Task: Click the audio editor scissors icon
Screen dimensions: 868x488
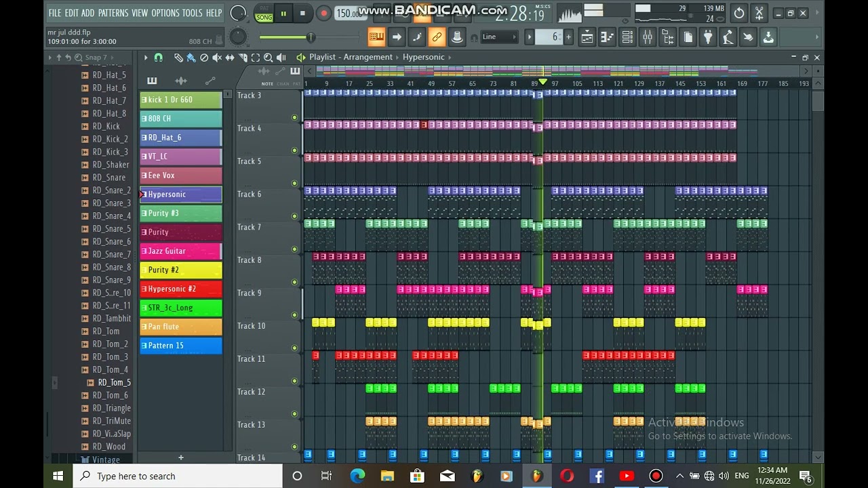Action: tap(759, 13)
